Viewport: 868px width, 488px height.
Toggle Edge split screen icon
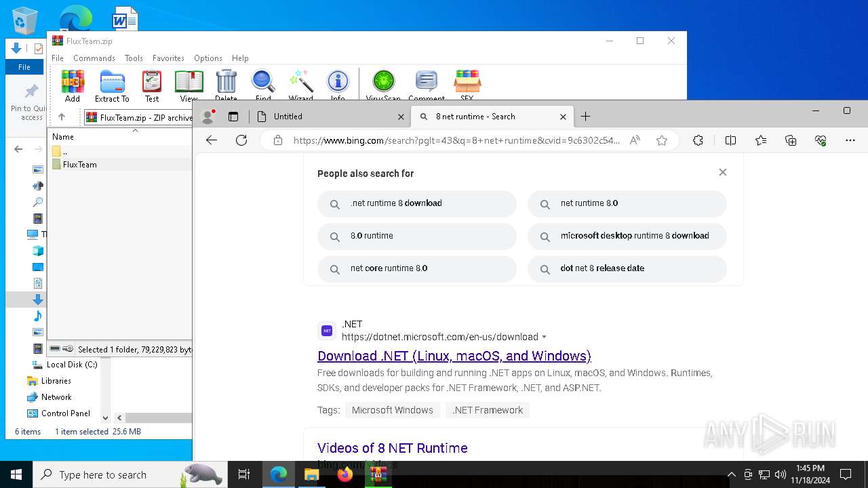730,140
